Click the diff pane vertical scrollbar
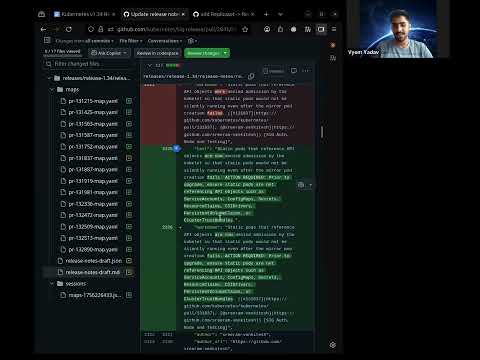Viewport: 480px width, 360px height. [x=322, y=132]
